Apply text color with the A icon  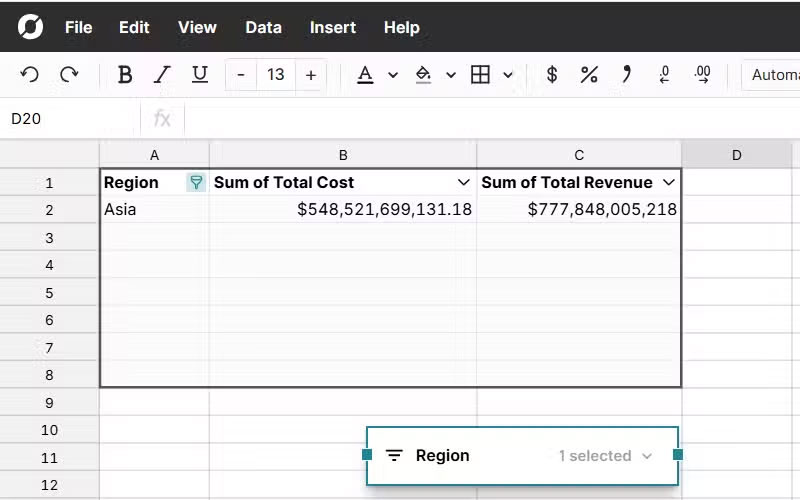[x=365, y=75]
